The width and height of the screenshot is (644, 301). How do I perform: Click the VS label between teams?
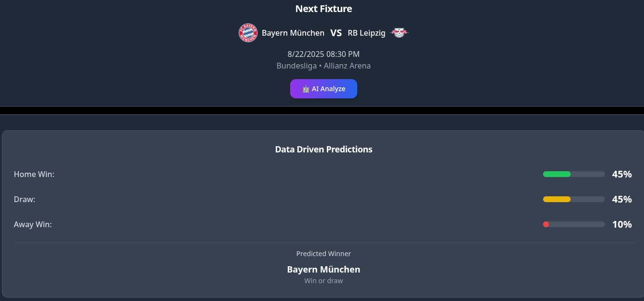coord(336,33)
